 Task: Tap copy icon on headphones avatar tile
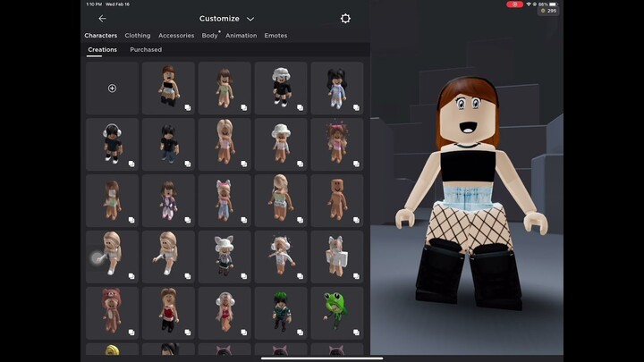pyautogui.click(x=131, y=164)
